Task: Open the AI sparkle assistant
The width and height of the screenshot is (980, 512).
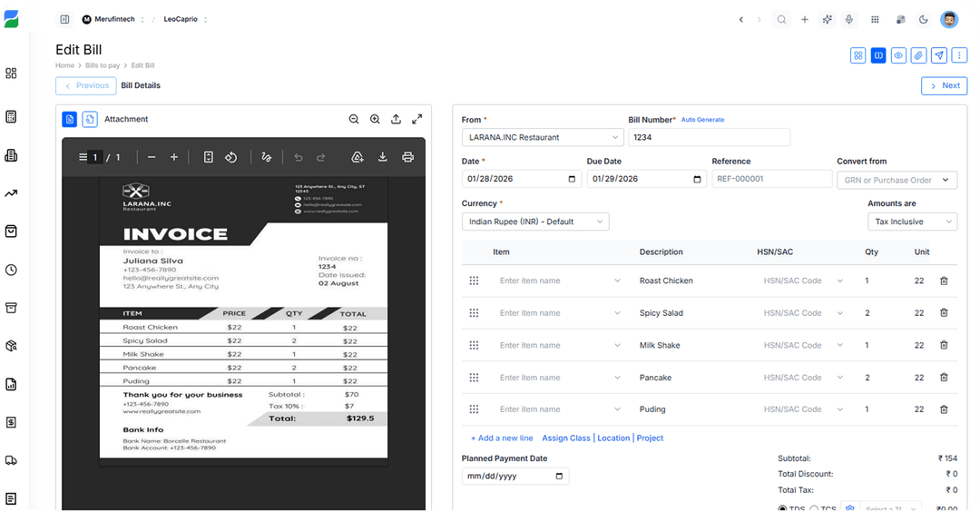Action: [x=827, y=19]
